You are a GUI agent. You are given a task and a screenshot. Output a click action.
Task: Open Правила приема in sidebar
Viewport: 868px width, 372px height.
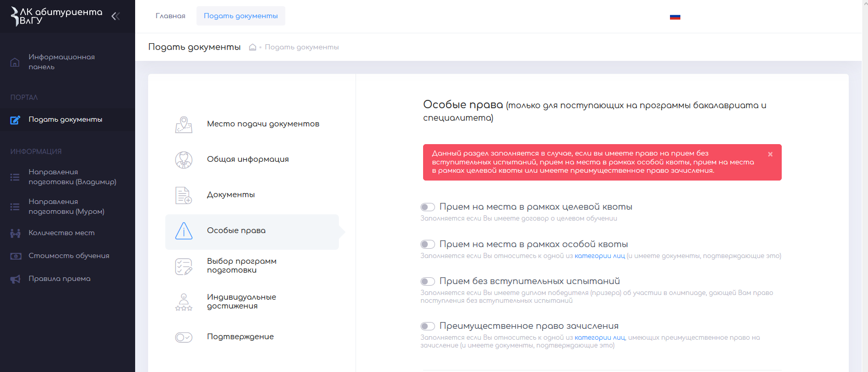68,279
